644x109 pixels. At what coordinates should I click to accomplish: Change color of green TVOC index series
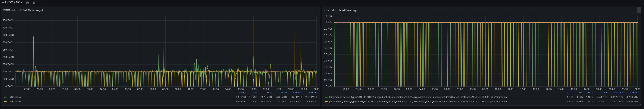pos(5,97)
